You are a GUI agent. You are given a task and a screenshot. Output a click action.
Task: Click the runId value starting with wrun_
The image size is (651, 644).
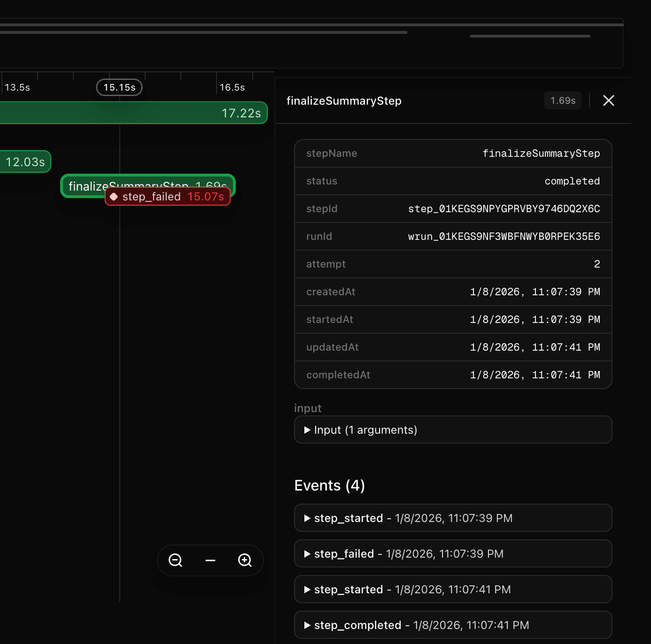(x=504, y=237)
